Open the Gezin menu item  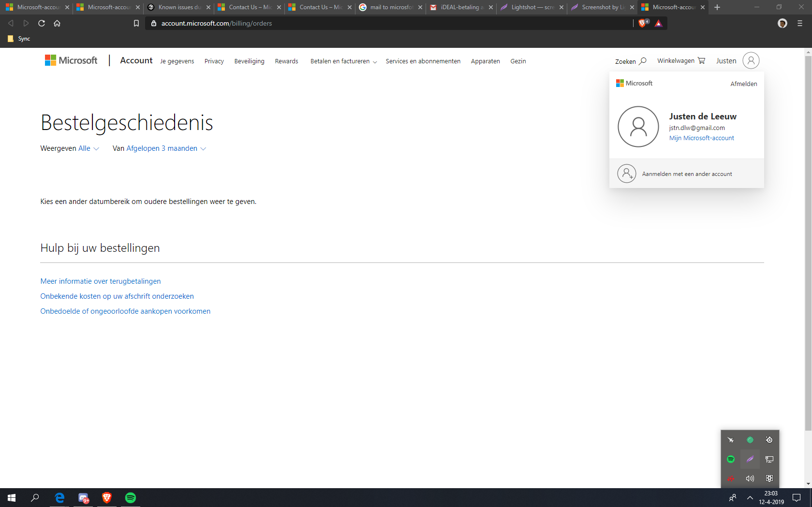[x=518, y=61]
